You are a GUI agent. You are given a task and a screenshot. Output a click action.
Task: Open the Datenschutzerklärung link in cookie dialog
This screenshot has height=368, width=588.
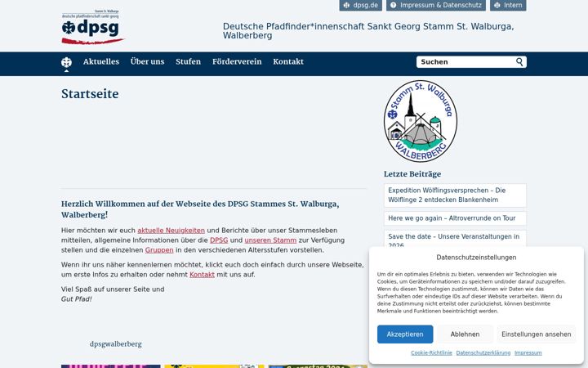pos(483,352)
